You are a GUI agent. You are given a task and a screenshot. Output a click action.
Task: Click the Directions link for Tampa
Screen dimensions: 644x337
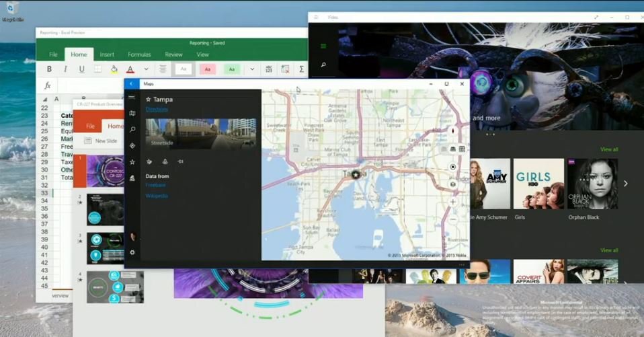tap(157, 109)
